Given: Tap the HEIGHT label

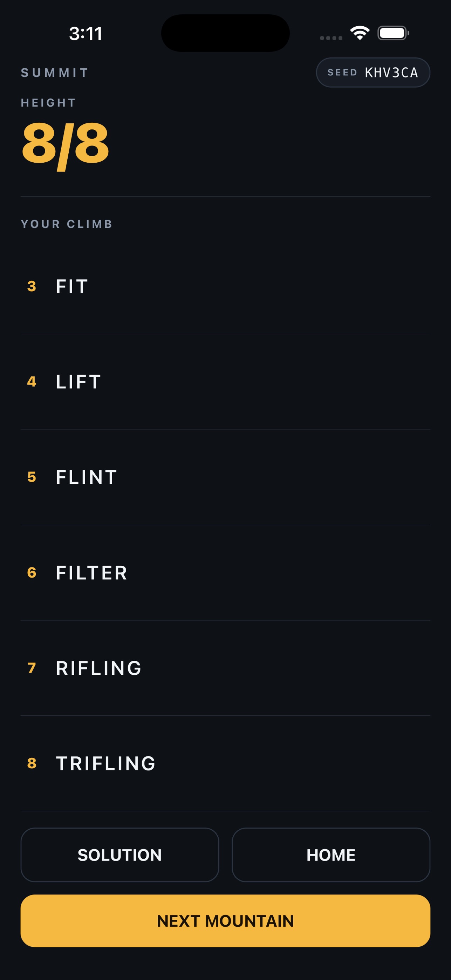Looking at the screenshot, I should (48, 103).
